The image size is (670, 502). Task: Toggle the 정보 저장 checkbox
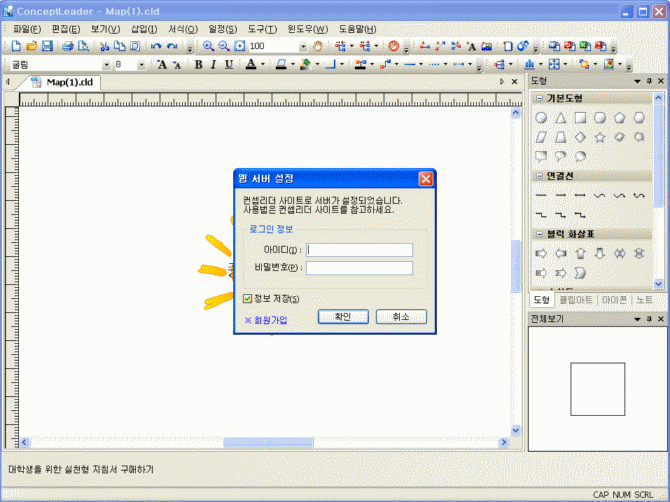(248, 298)
